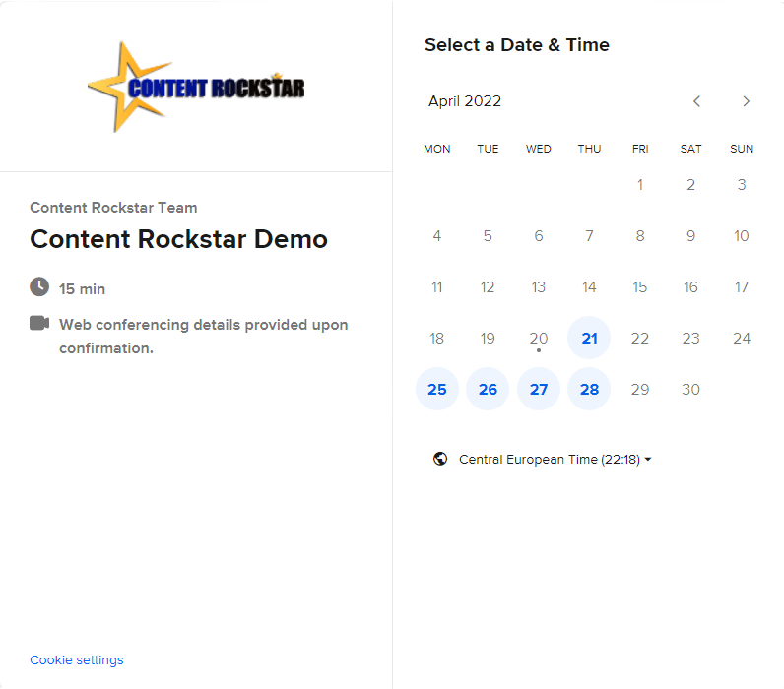The height and width of the screenshot is (689, 784).
Task: Click the WED column header
Action: [539, 149]
